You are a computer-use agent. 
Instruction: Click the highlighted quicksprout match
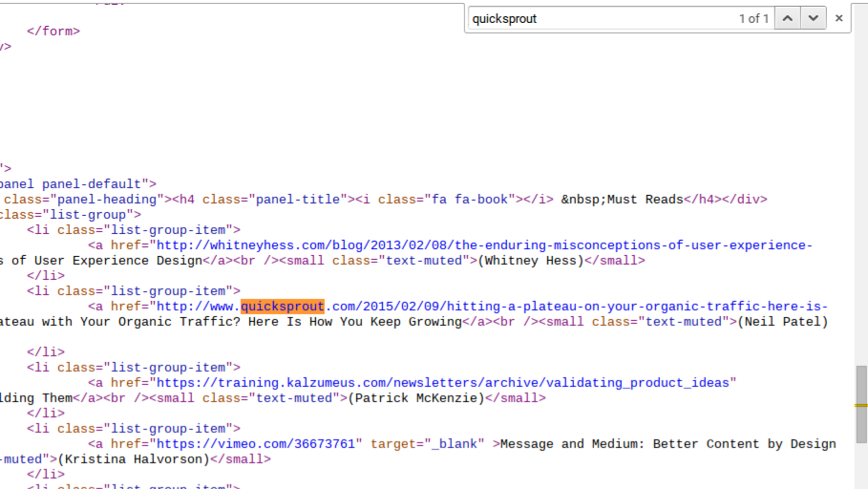[x=283, y=307]
